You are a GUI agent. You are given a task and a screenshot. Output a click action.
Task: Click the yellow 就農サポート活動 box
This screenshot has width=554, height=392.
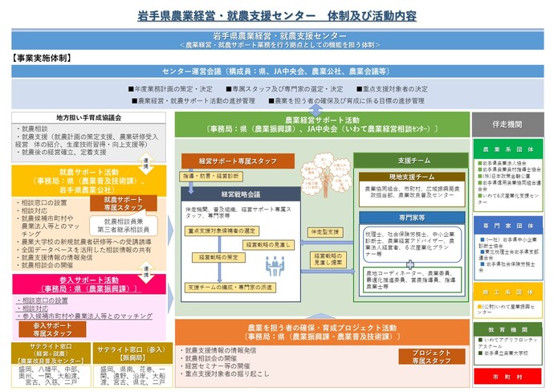pyautogui.click(x=88, y=181)
